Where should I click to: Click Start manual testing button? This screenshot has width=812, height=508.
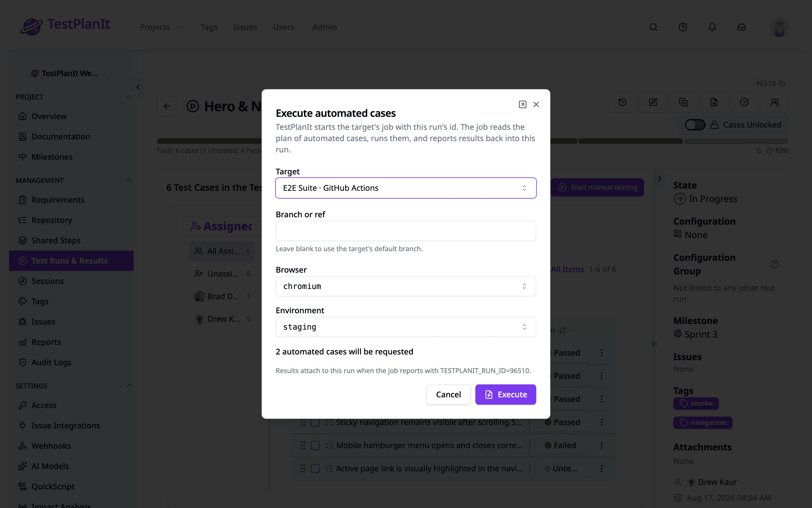click(x=597, y=187)
